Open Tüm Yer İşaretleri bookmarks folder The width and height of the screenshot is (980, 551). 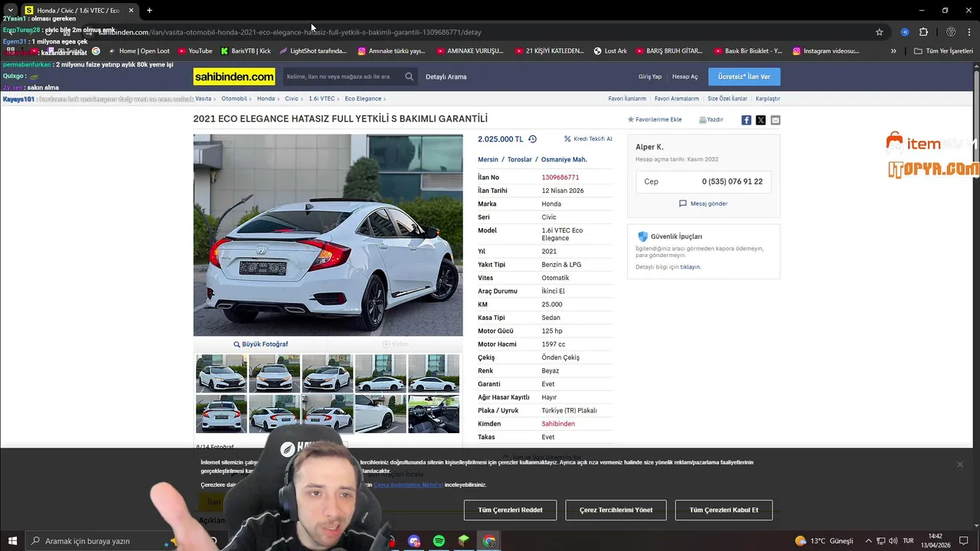coord(944,51)
